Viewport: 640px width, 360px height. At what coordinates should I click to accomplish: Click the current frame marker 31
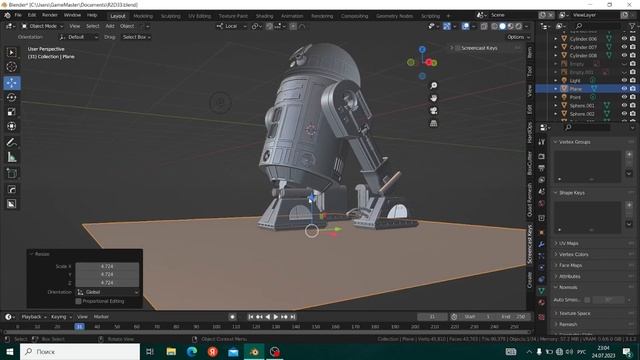point(79,327)
